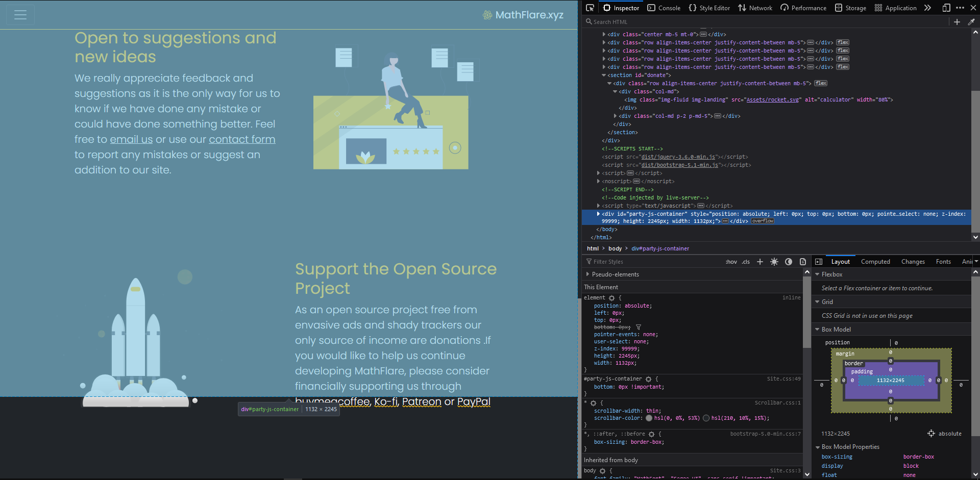
Task: Open the Performance tab
Action: pyautogui.click(x=803, y=8)
